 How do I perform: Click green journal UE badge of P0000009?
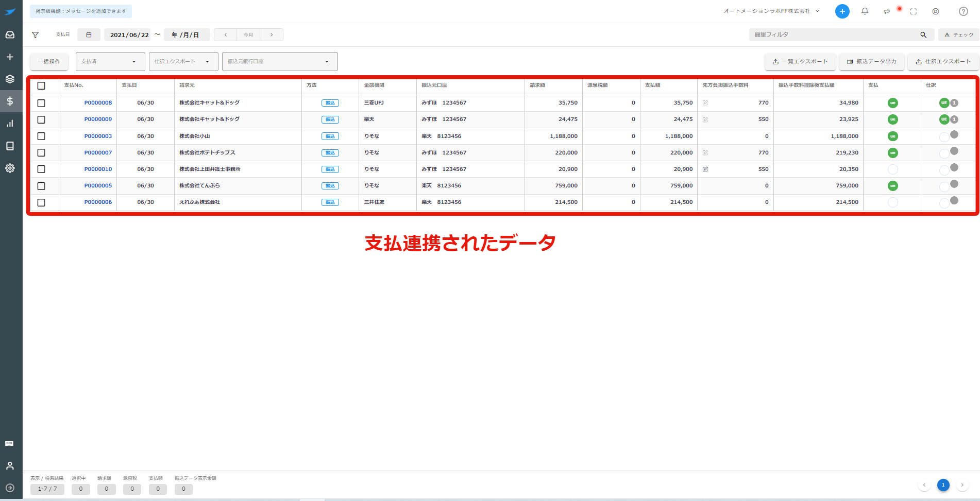944,119
